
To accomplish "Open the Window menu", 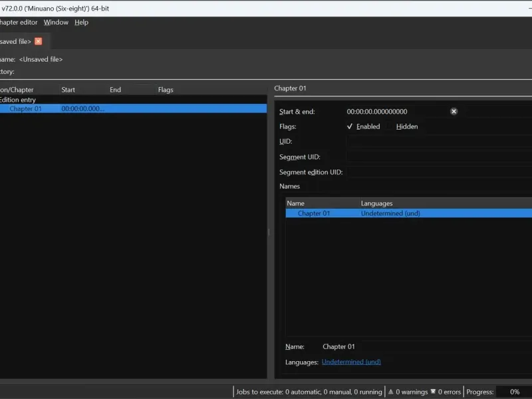I will point(56,22).
